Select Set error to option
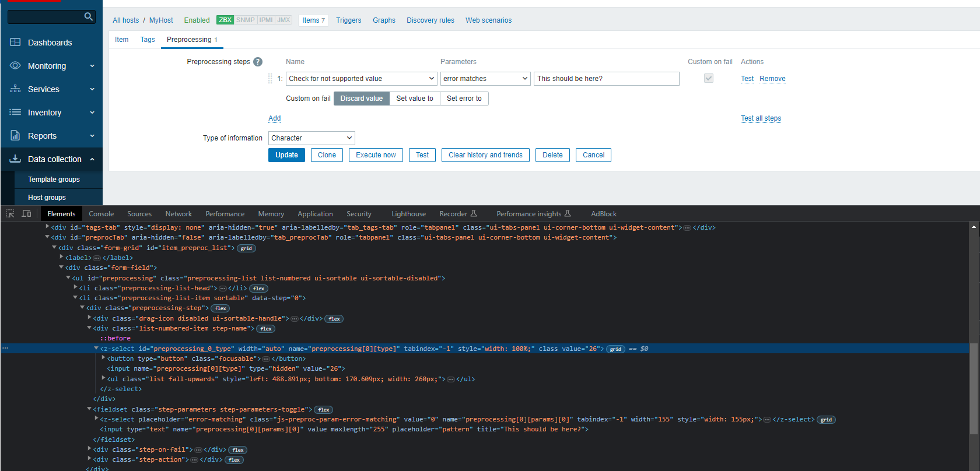The width and height of the screenshot is (980, 471). coord(464,99)
